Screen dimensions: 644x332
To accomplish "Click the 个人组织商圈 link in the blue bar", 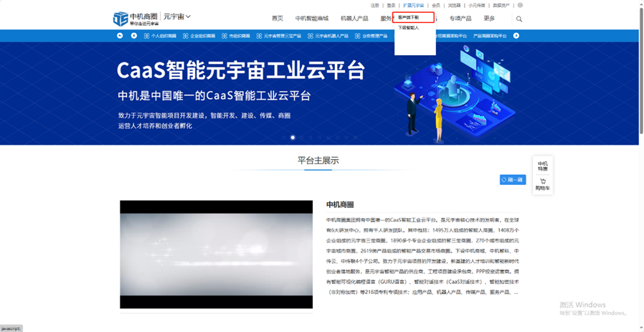I will pos(164,36).
